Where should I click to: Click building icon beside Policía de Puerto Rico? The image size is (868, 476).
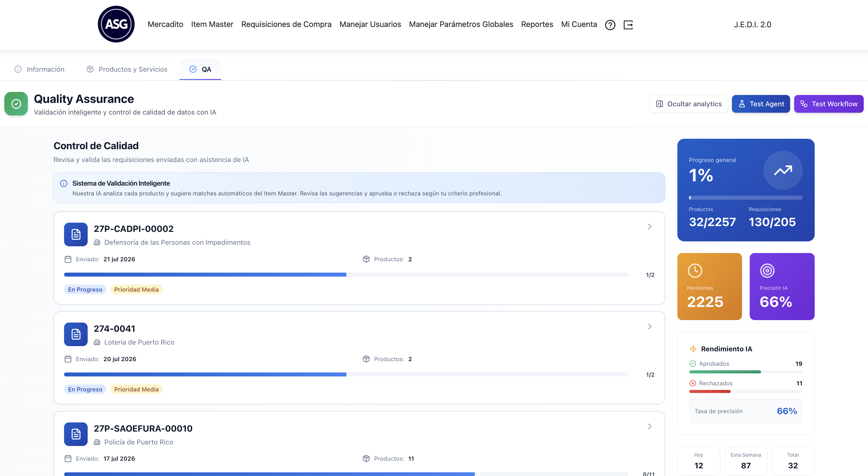coord(97,442)
